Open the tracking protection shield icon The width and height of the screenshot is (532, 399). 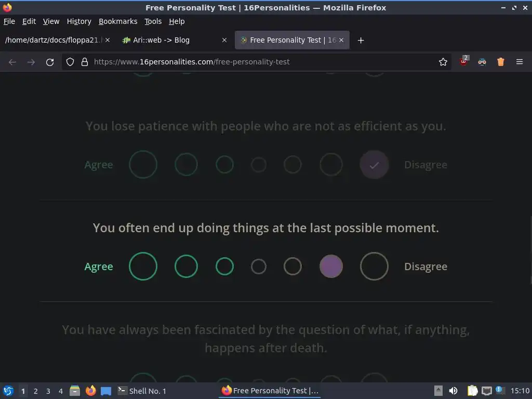pos(70,62)
